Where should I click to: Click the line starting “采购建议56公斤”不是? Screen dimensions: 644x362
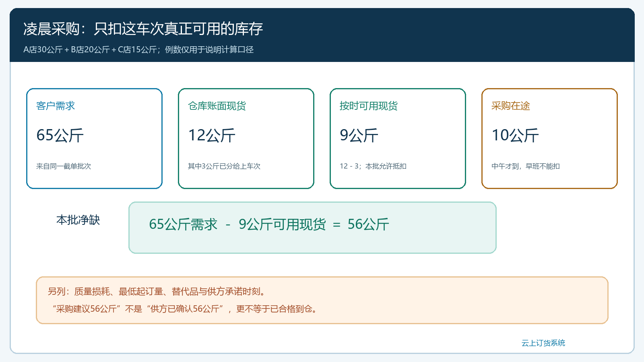click(x=186, y=309)
